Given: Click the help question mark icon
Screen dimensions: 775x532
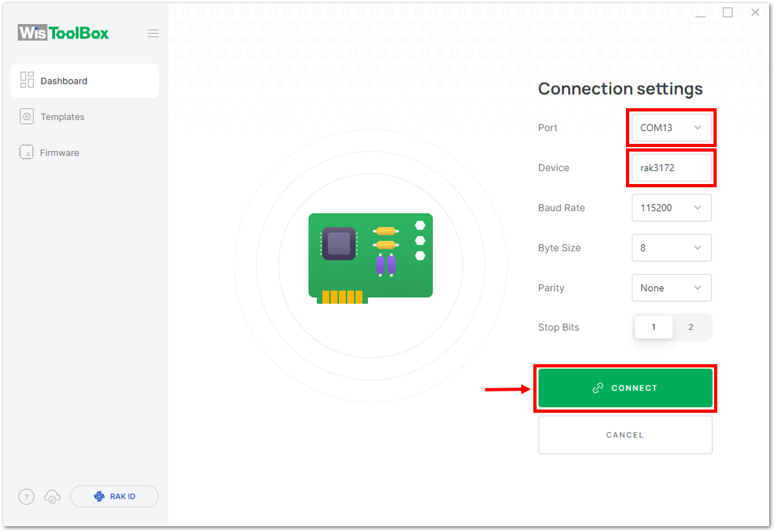Looking at the screenshot, I should click(27, 496).
